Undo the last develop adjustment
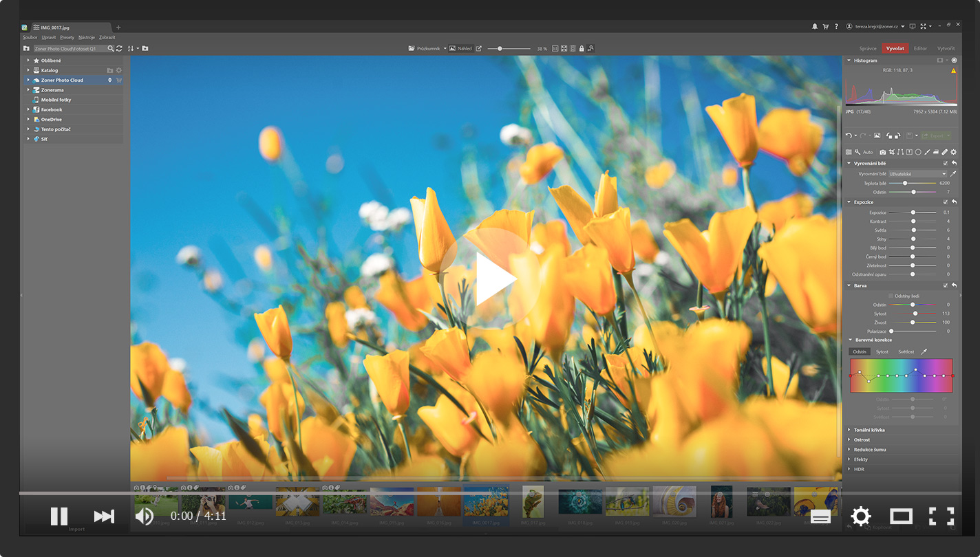Screen dimensions: 980x557 coord(849,135)
